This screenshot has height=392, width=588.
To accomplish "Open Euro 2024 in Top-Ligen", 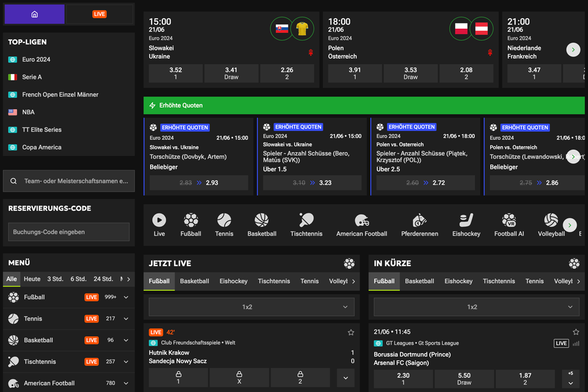I will [x=36, y=59].
